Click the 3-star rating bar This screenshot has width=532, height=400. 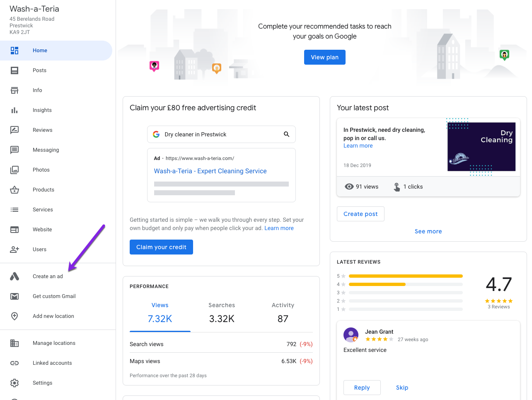pyautogui.click(x=406, y=293)
